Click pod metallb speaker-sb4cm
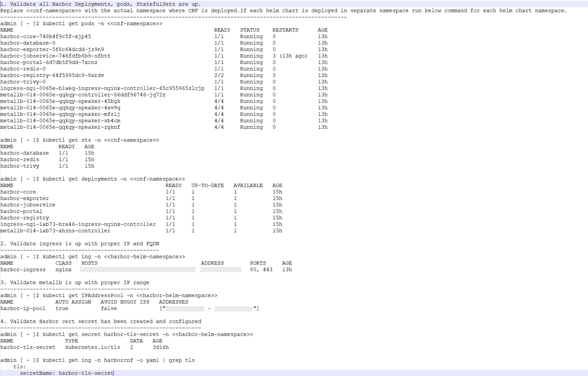This screenshot has width=588, height=376. pos(60,121)
